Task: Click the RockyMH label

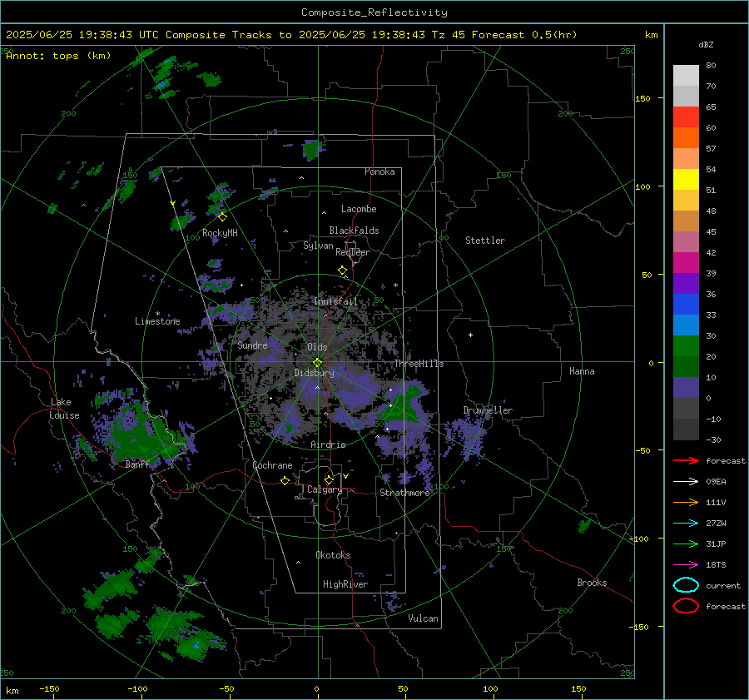Action: (220, 233)
